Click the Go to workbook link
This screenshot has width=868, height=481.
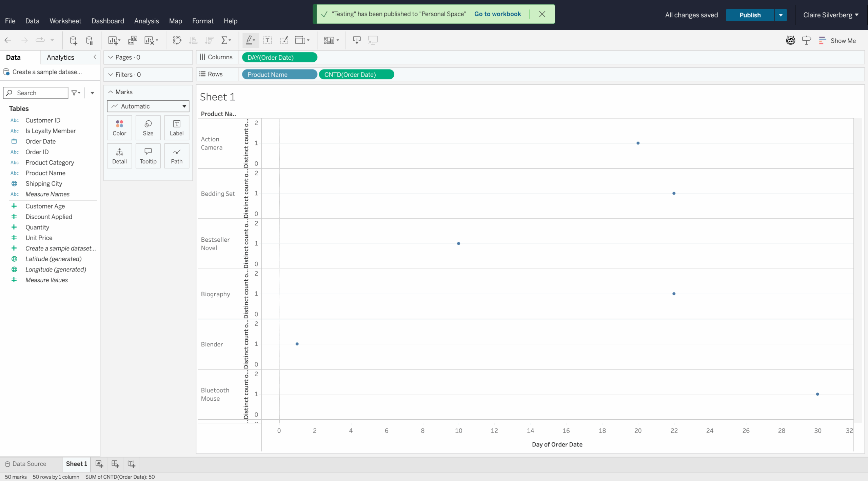coord(498,14)
